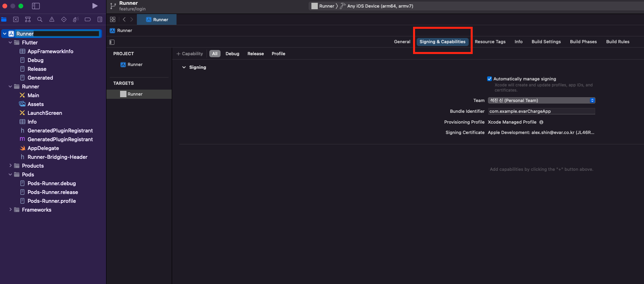Screen dimensions: 644x284
Task: Open the LaunchScreen storyboard
Action: [44, 113]
